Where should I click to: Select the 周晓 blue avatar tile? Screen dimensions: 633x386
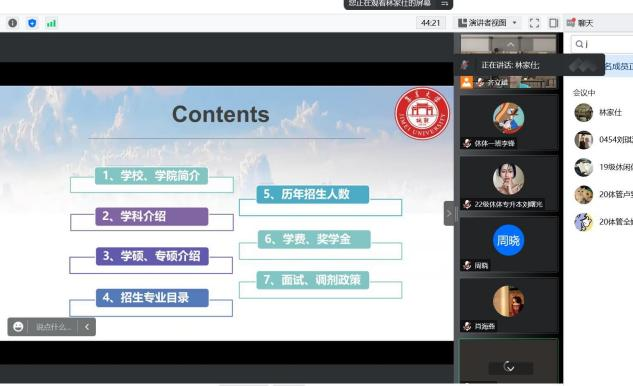coord(509,245)
